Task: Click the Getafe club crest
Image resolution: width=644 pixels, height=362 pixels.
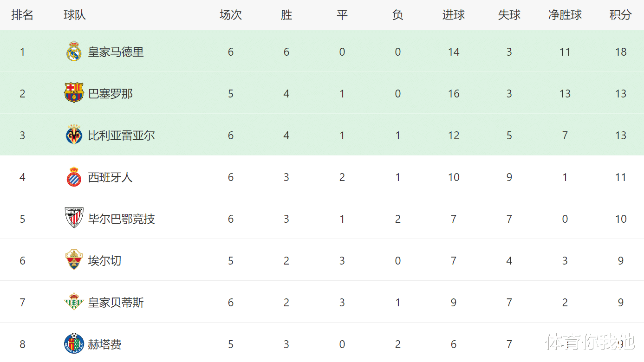Action: [x=74, y=343]
